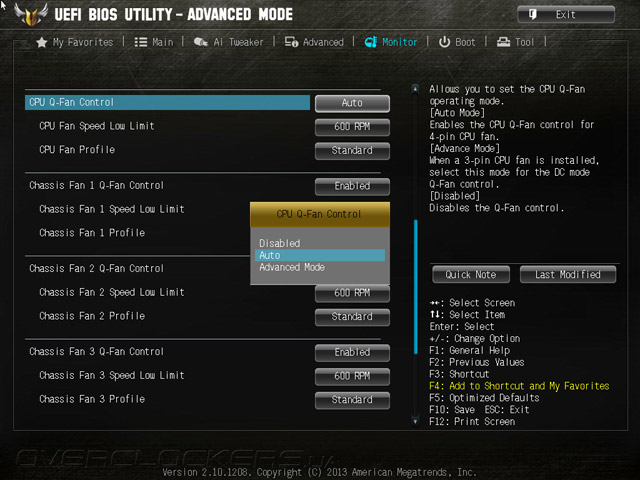Click the Monitor tab icon
Screen dimensions: 640x480
[371, 42]
